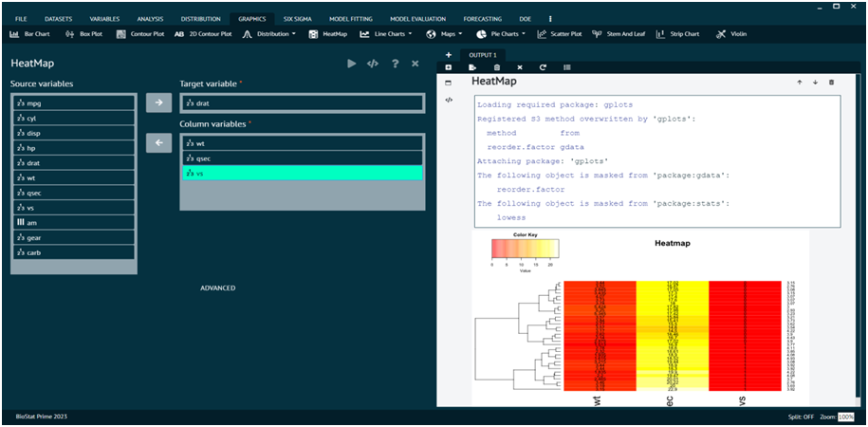This screenshot has width=868, height=427.
Task: Close the HeatMap dialog panel
Action: [415, 64]
